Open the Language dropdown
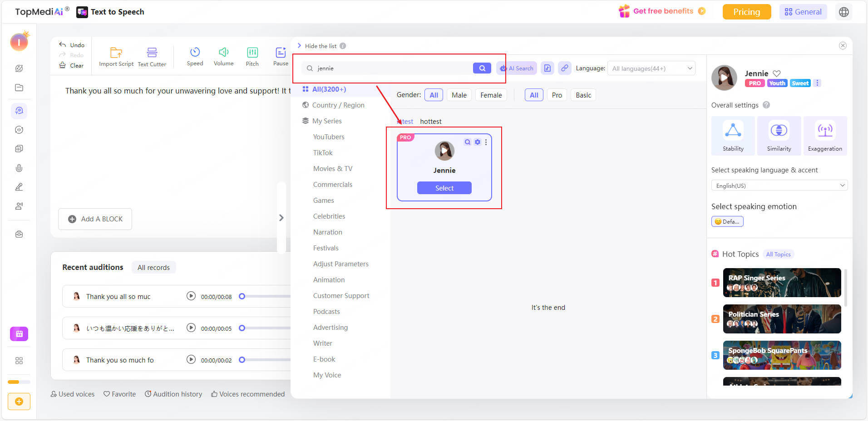The height and width of the screenshot is (421, 868). click(x=651, y=69)
